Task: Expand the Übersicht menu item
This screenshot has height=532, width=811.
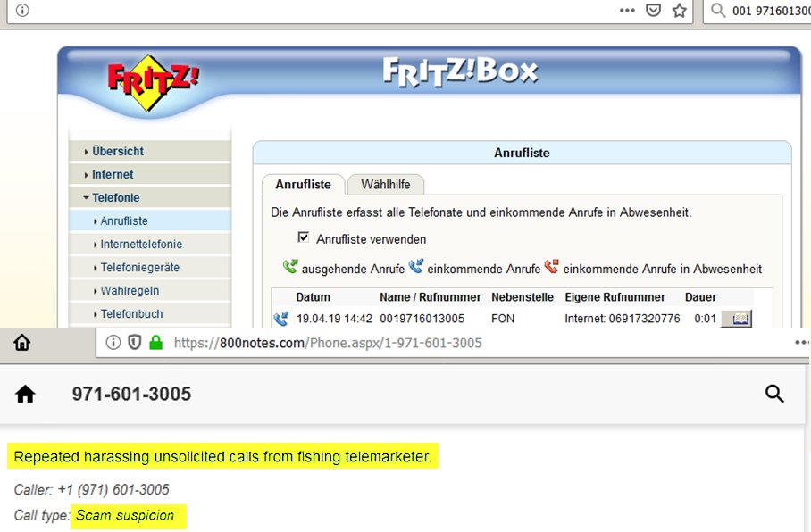Action: pyautogui.click(x=150, y=151)
